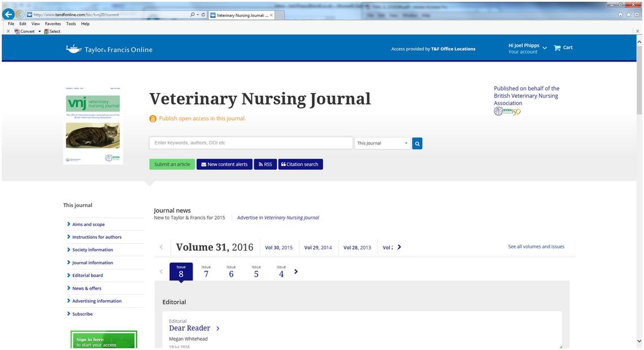Open the address bar search dropdown arrow
Screen dimensions: 644x350
[x=198, y=14]
